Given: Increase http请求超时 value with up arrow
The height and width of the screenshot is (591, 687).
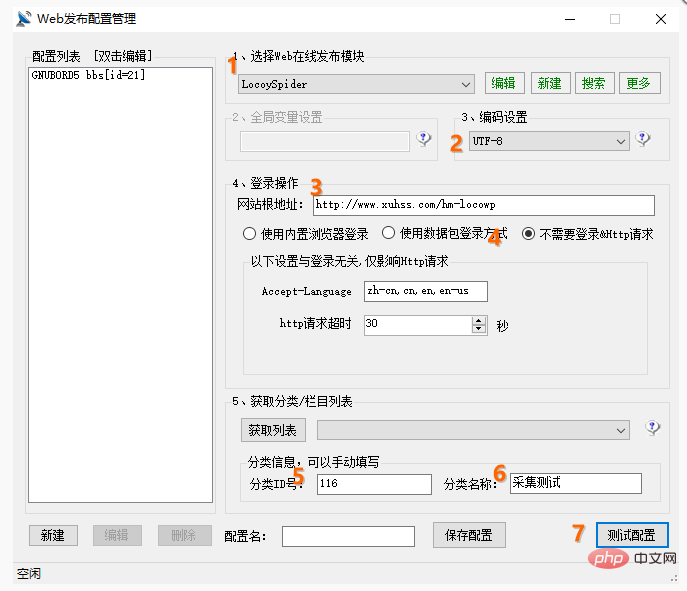Looking at the screenshot, I should 479,320.
